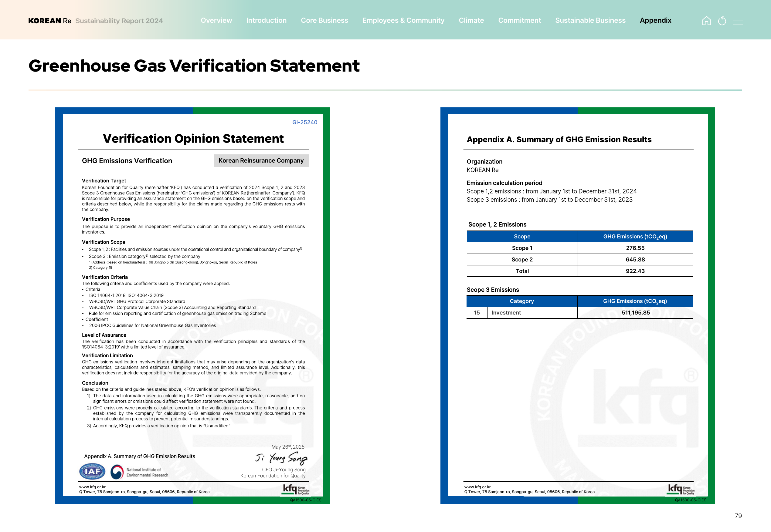Click the IAF accreditation logo
Viewport: 771px width, 532px height.
tap(92, 471)
